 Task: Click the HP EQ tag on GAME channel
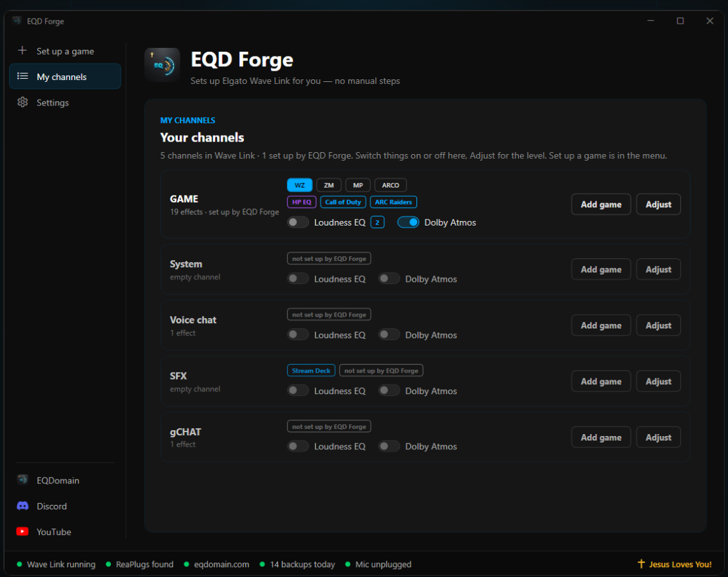click(302, 202)
